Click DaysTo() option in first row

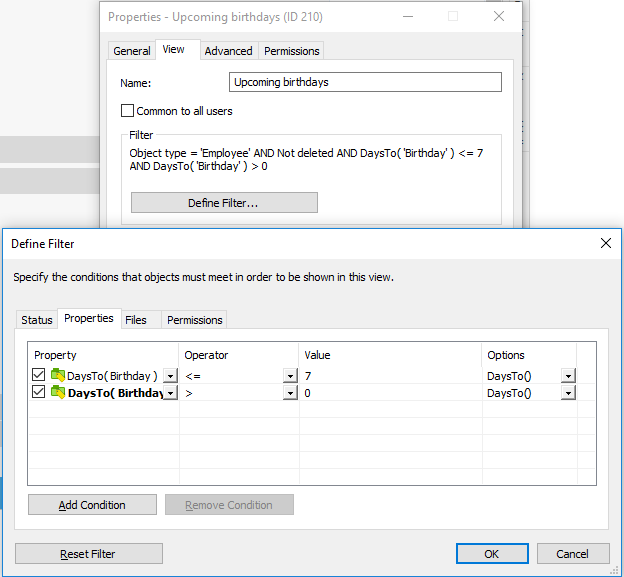tap(509, 376)
